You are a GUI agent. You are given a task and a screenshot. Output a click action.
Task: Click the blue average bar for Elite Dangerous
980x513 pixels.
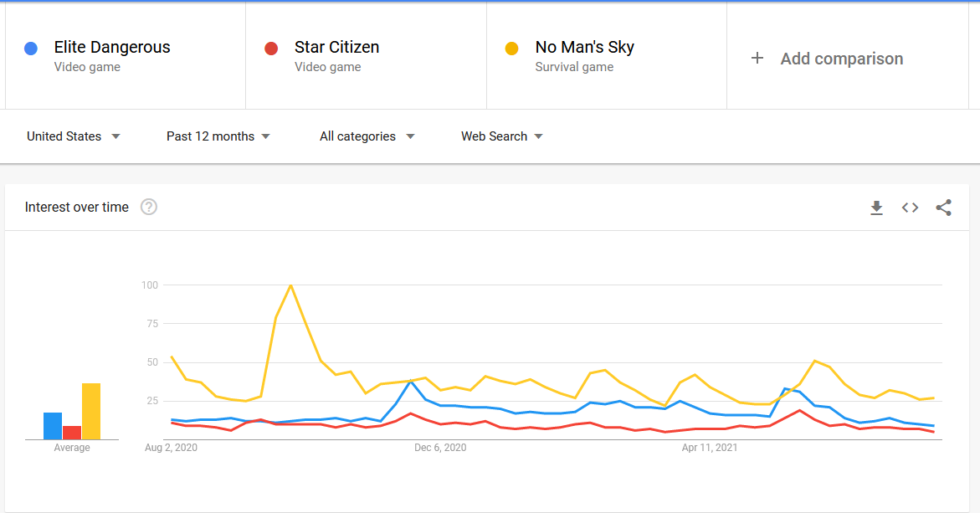53,425
